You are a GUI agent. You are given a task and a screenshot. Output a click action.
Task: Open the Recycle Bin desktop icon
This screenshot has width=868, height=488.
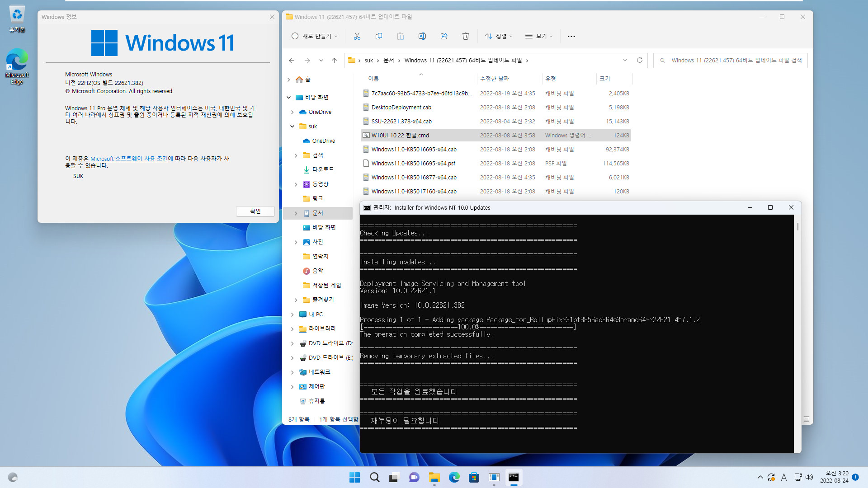[17, 19]
